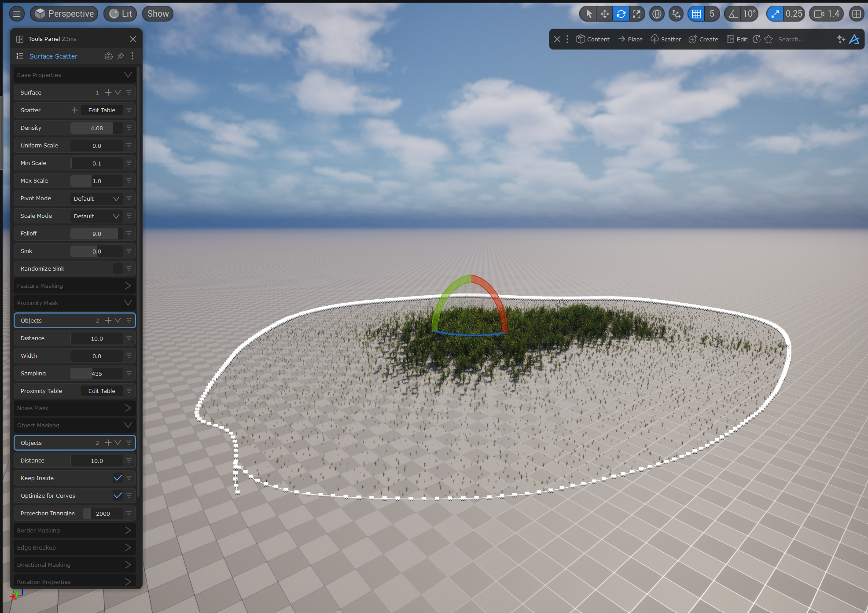Open the Content tab in toolbar
Viewport: 868px width, 613px height.
pos(593,39)
